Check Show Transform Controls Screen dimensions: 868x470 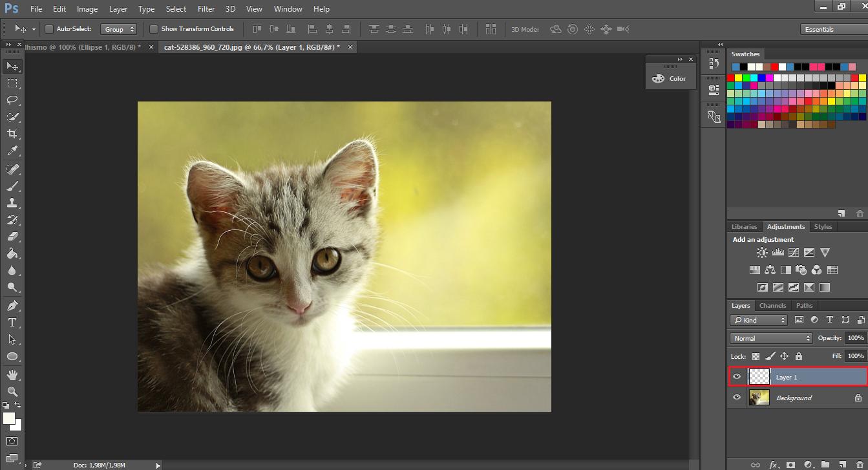[x=154, y=29]
